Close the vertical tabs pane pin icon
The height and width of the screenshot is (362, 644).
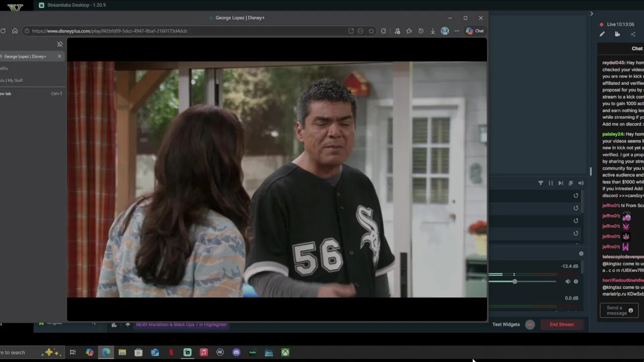[x=60, y=44]
